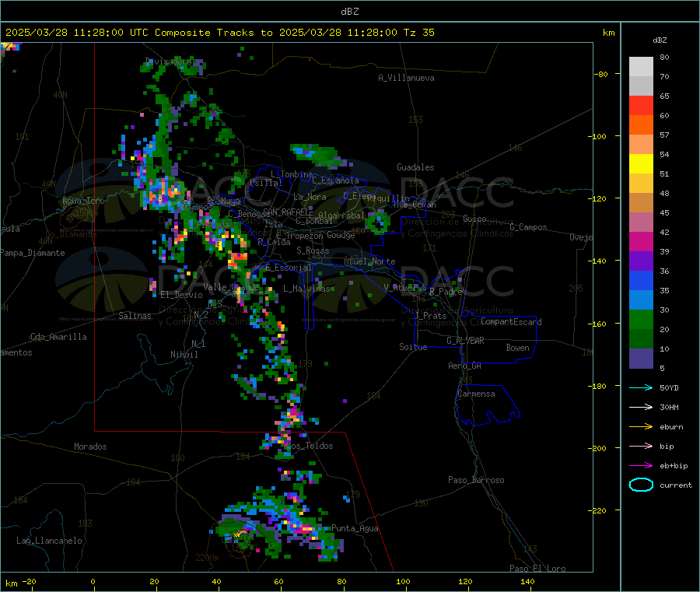700x592 pixels.
Task: Click the 'Tz 35' text in header
Action: pos(418,33)
